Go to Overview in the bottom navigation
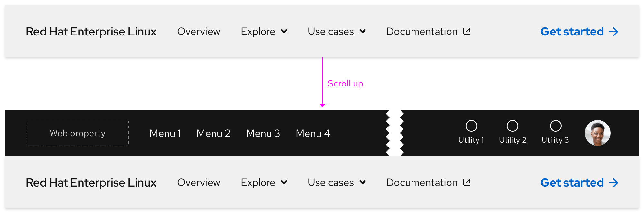 click(x=199, y=183)
